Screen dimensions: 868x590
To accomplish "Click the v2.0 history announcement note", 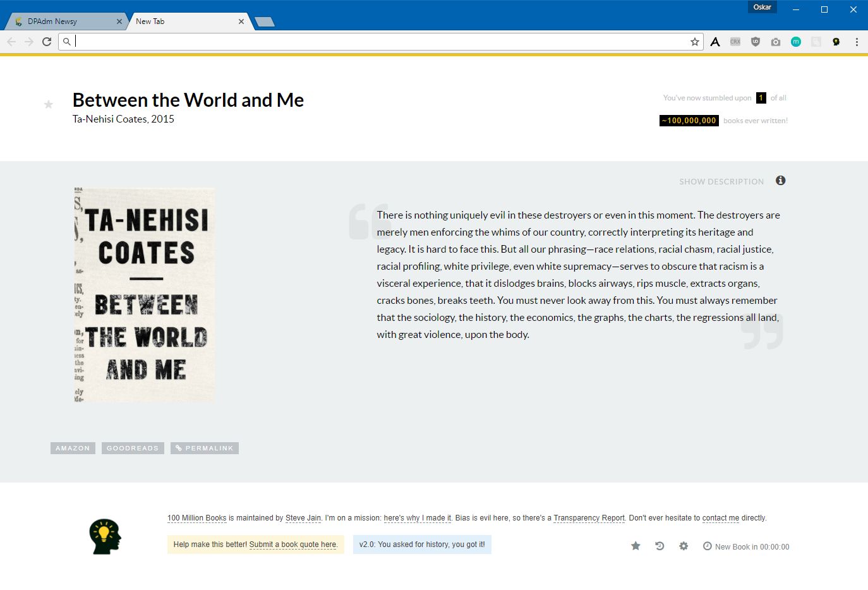I will [422, 545].
